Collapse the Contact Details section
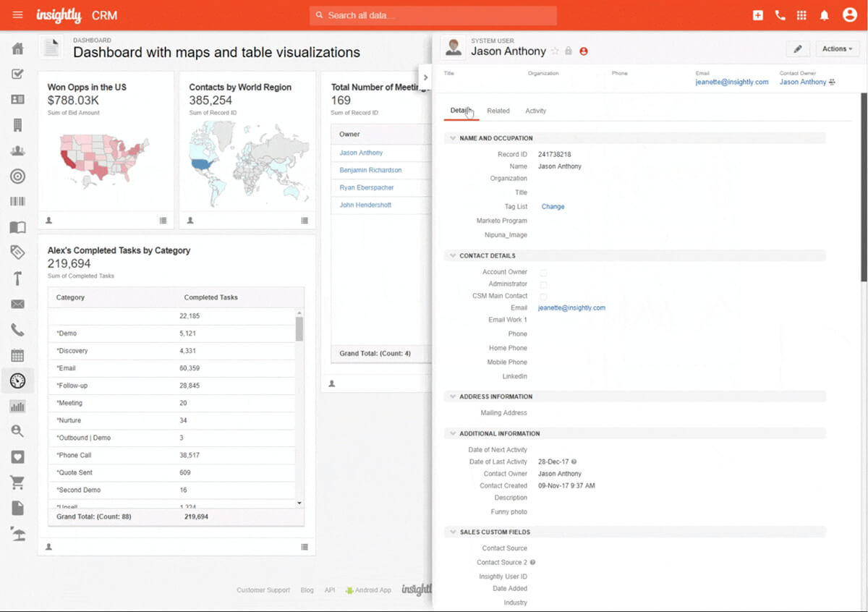 (x=453, y=256)
